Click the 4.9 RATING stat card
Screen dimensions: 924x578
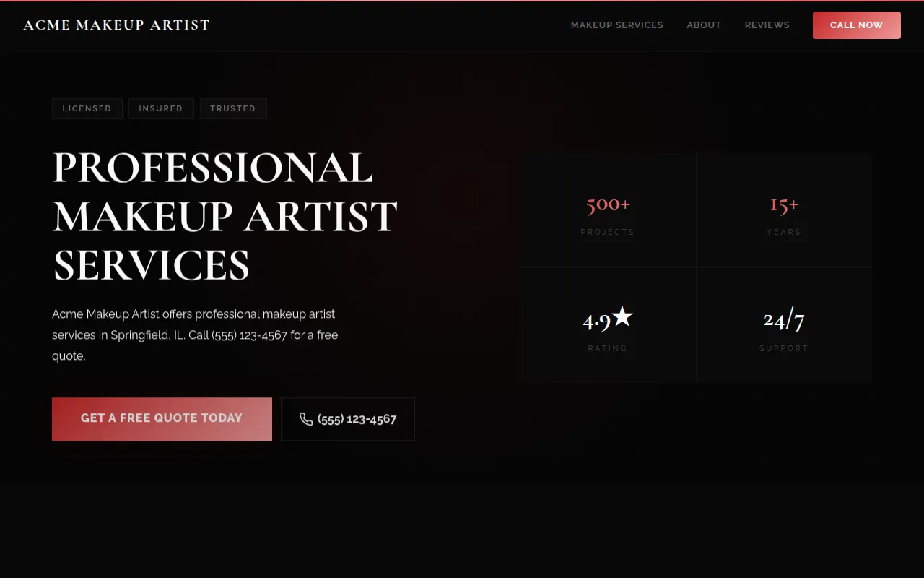point(608,325)
